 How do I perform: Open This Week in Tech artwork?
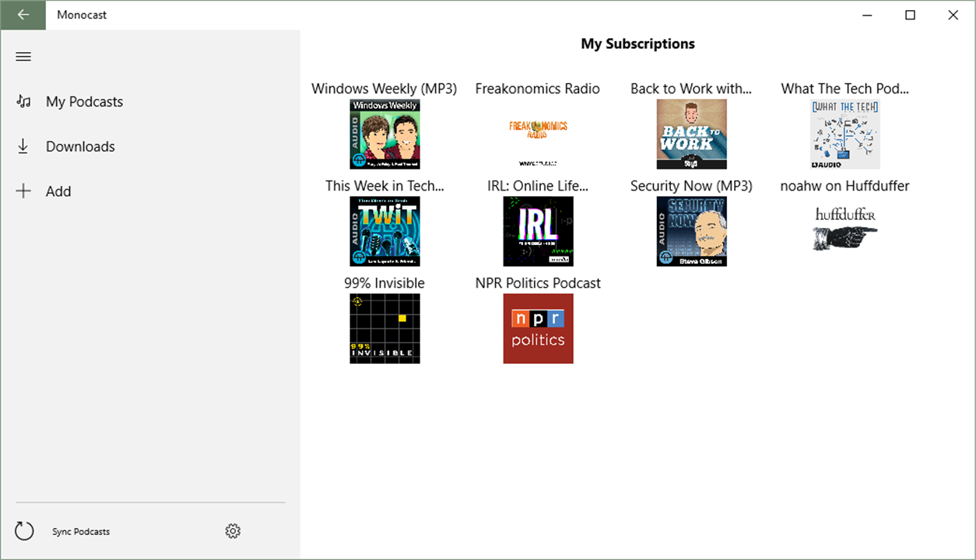pos(384,231)
